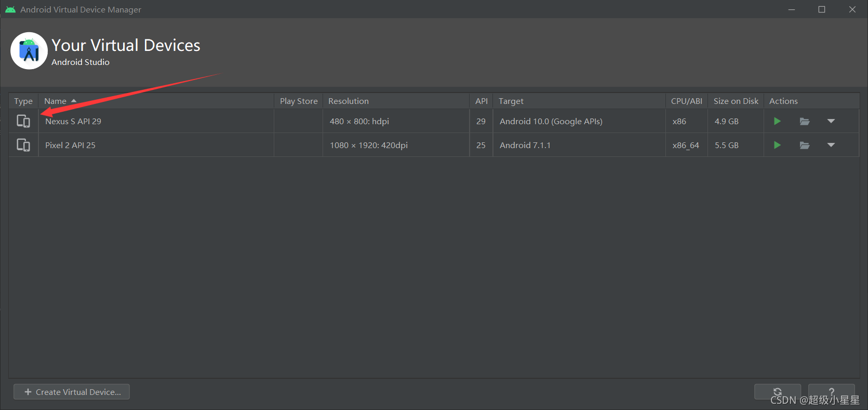The width and height of the screenshot is (868, 410).
Task: Click the API 29 cell
Action: pyautogui.click(x=481, y=121)
